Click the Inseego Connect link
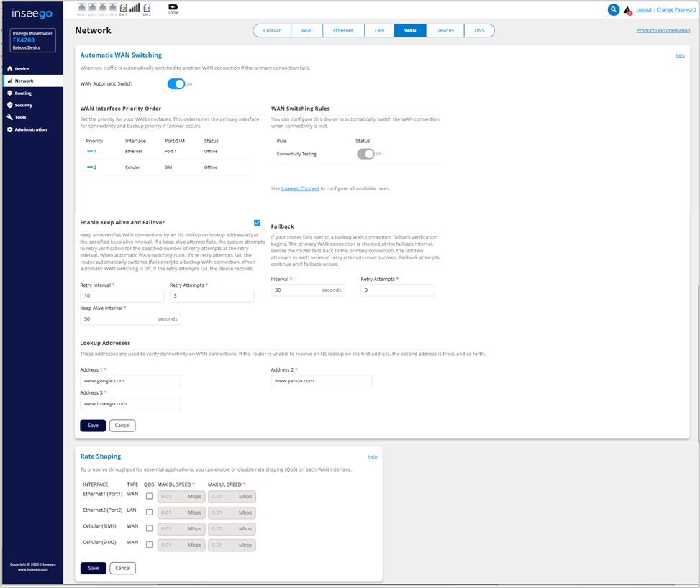 (300, 188)
